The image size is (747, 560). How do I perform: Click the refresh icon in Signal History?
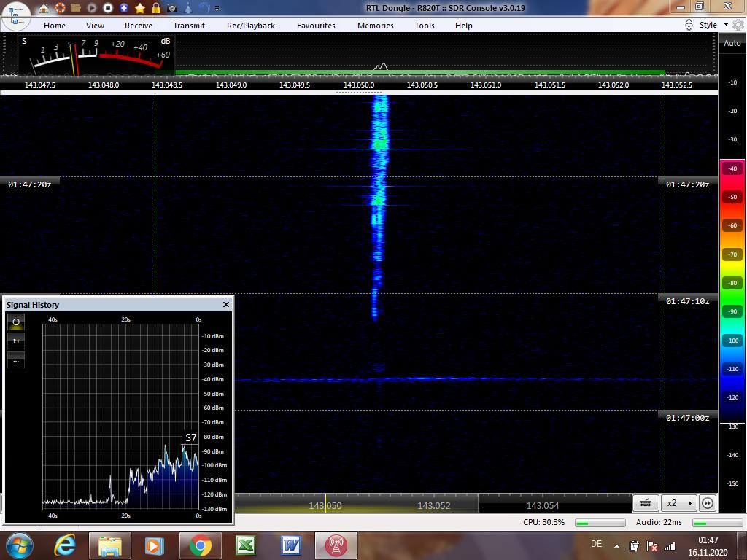(x=16, y=341)
